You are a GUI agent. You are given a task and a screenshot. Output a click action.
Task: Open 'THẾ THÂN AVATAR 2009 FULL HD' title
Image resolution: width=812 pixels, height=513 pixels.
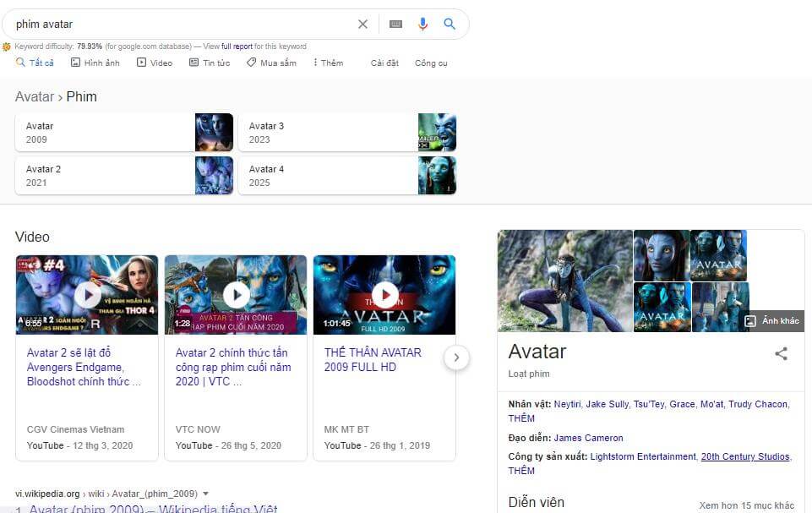[x=373, y=360]
